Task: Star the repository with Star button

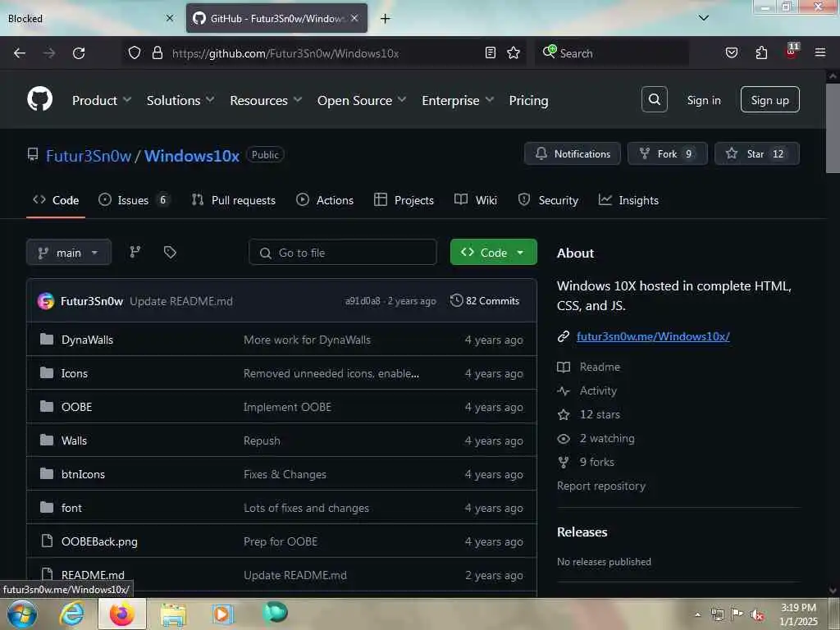Action: coord(757,153)
